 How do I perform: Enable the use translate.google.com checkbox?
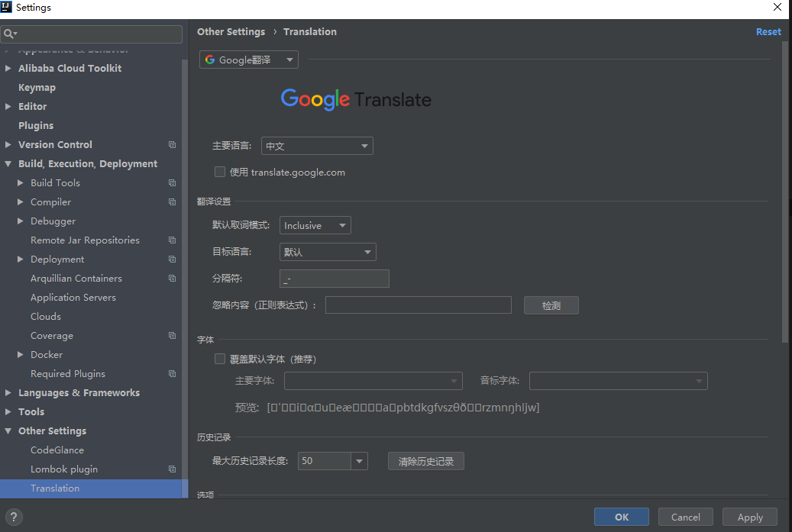click(x=220, y=172)
